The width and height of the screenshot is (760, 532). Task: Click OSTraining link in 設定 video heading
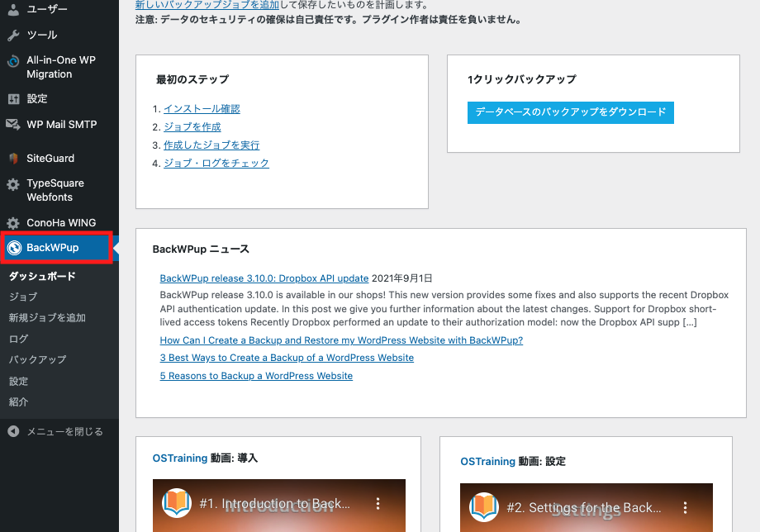click(487, 461)
